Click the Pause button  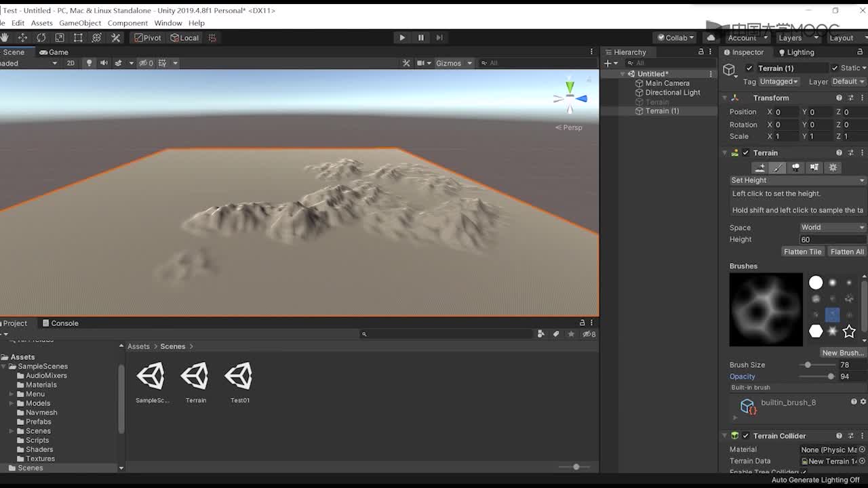click(x=420, y=38)
